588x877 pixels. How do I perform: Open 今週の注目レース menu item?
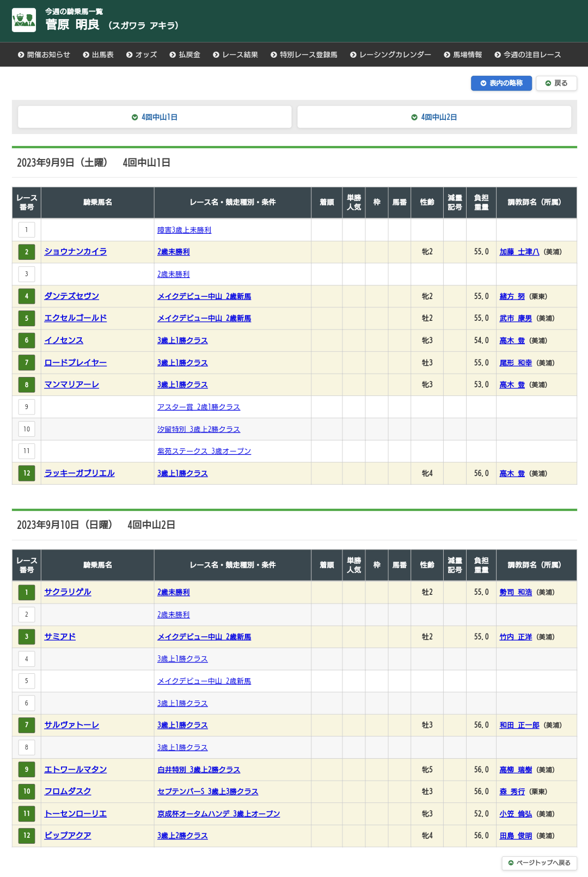point(528,54)
